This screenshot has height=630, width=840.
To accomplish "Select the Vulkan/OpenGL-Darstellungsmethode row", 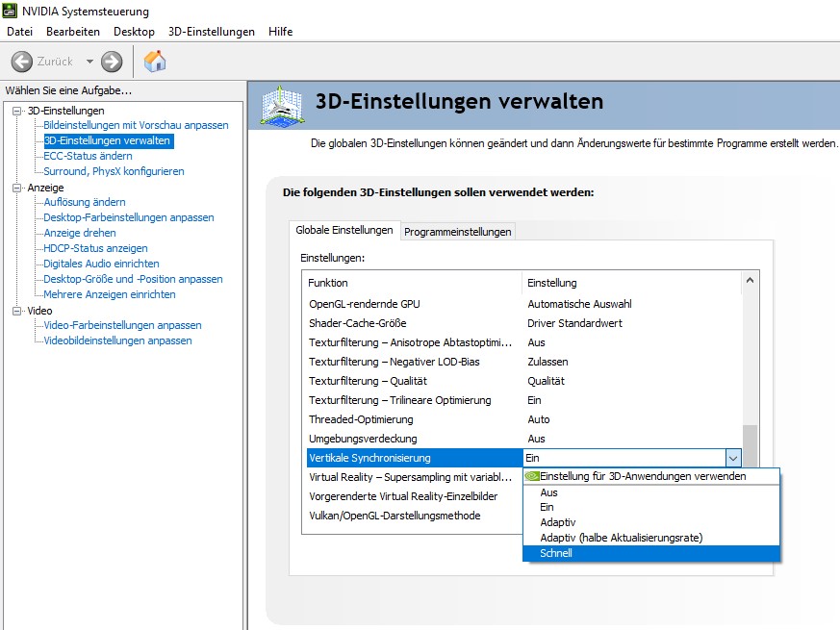I will 415,516.
